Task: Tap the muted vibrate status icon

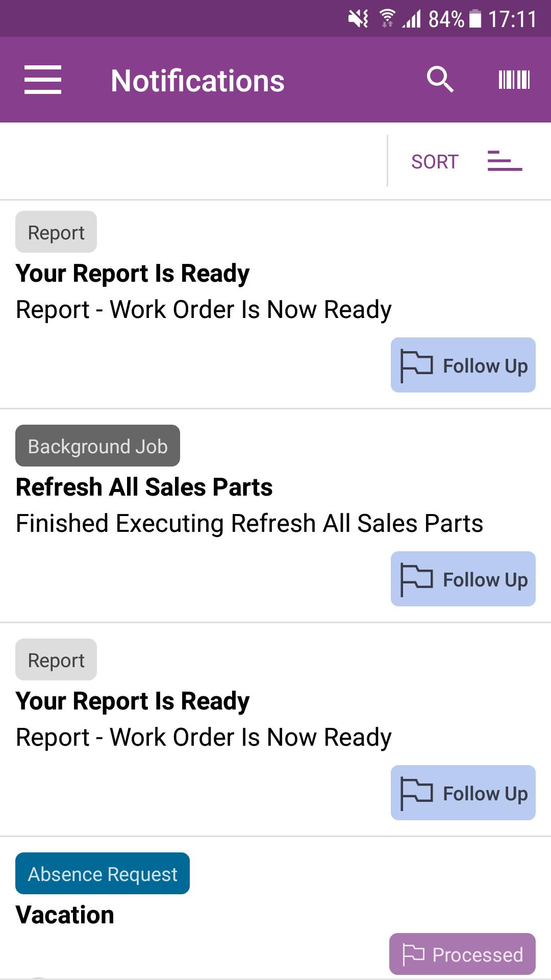Action: pyautogui.click(x=358, y=19)
